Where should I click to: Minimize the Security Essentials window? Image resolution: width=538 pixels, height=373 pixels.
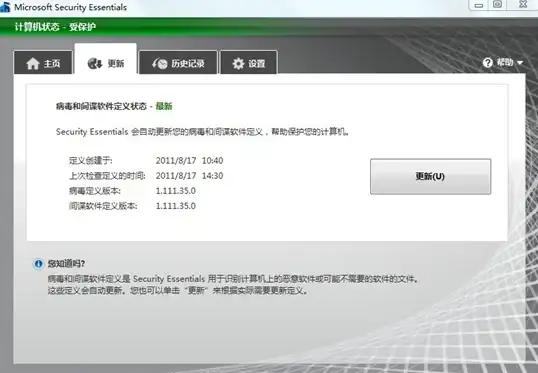(479, 5)
